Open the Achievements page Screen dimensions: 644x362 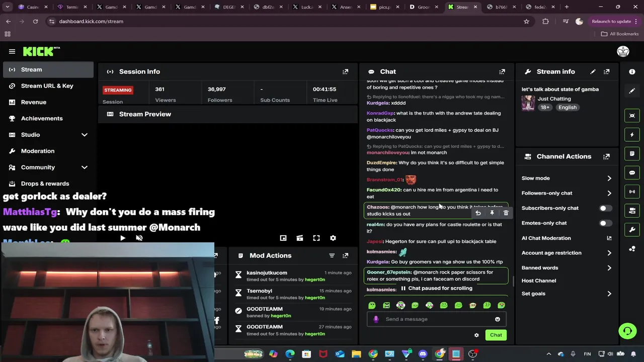coord(48,119)
